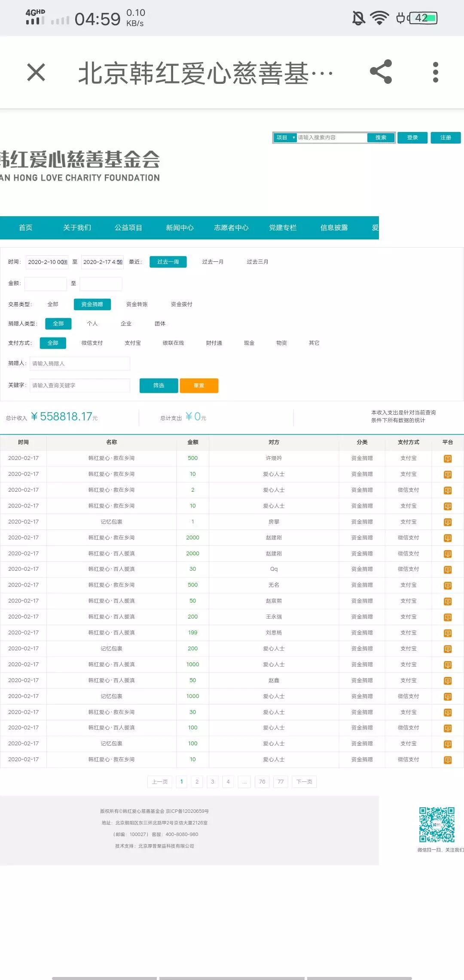Select 全部 under 交易类型
The image size is (464, 980).
[53, 304]
